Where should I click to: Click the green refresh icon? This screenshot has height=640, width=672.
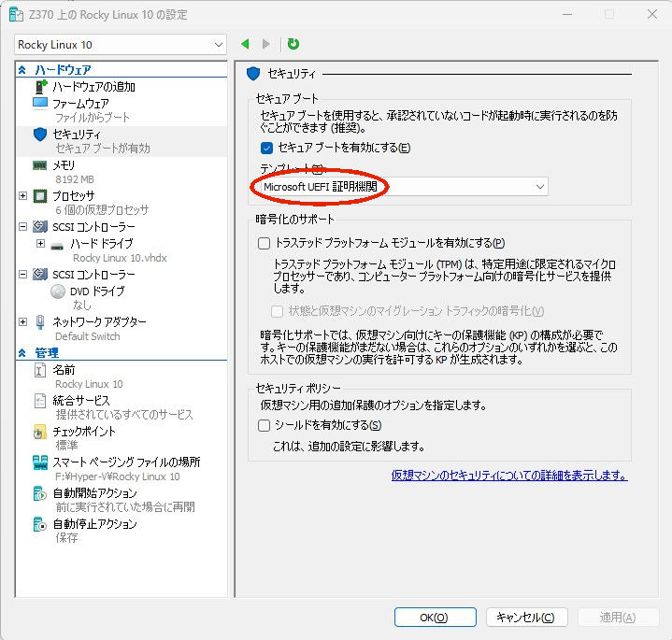pos(293,44)
